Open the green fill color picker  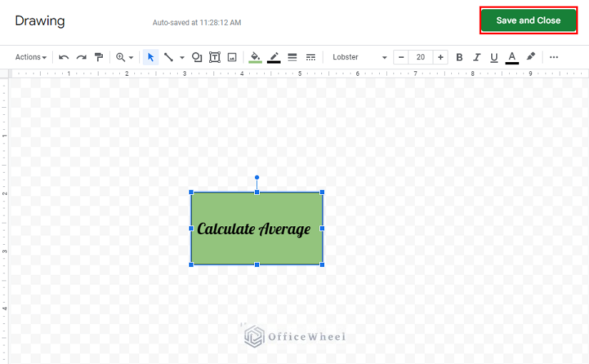pyautogui.click(x=256, y=57)
